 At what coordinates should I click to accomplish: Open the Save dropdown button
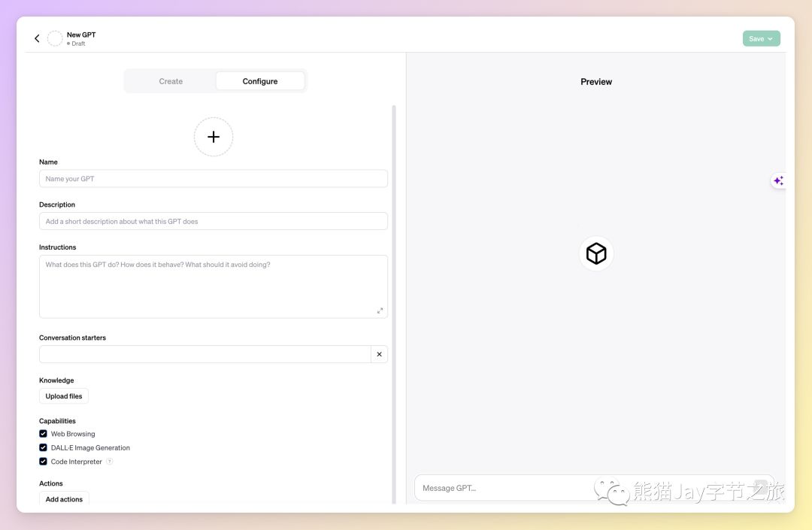coord(761,39)
